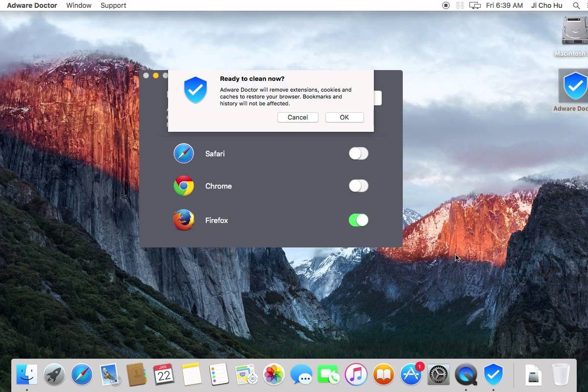Screen dimensions: 588x392
Task: Open System Preferences from the Dock
Action: coord(439,375)
